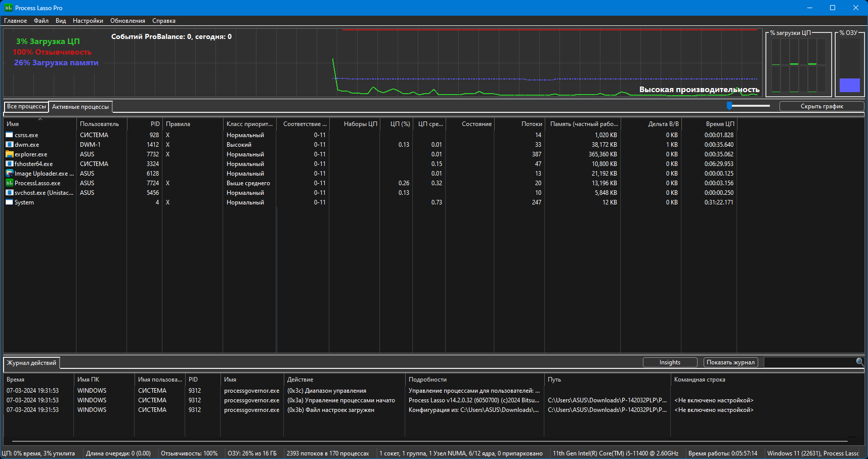Click the Process Lasso title bar icon
Viewport: 868px width, 459px height.
pos(9,8)
